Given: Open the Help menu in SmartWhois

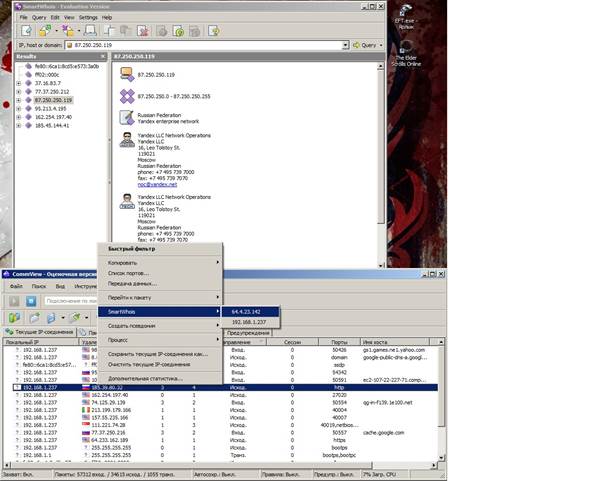Looking at the screenshot, I should pyautogui.click(x=107, y=18).
